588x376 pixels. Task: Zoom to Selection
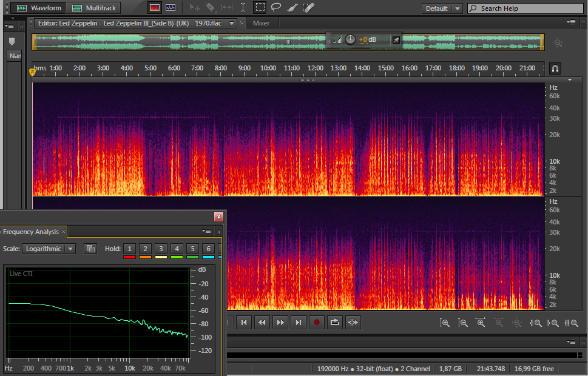tap(571, 323)
